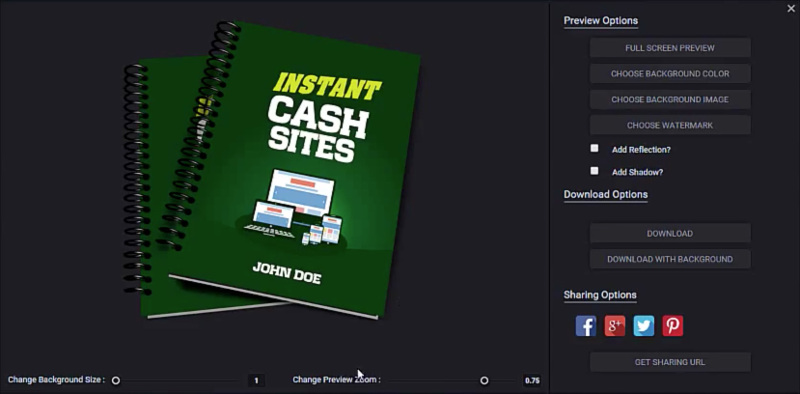
Task: Share the cover on Twitter
Action: click(x=644, y=326)
